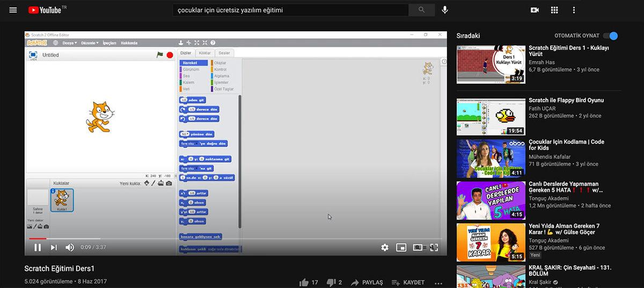Screen dimensions: 644x288
Task: Dislike the video with thumbs down
Action: tap(331, 282)
